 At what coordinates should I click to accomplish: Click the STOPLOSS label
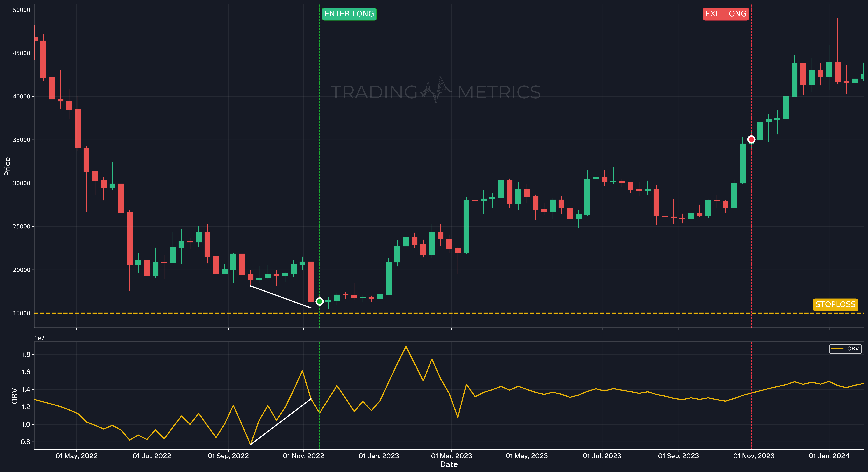coord(835,304)
